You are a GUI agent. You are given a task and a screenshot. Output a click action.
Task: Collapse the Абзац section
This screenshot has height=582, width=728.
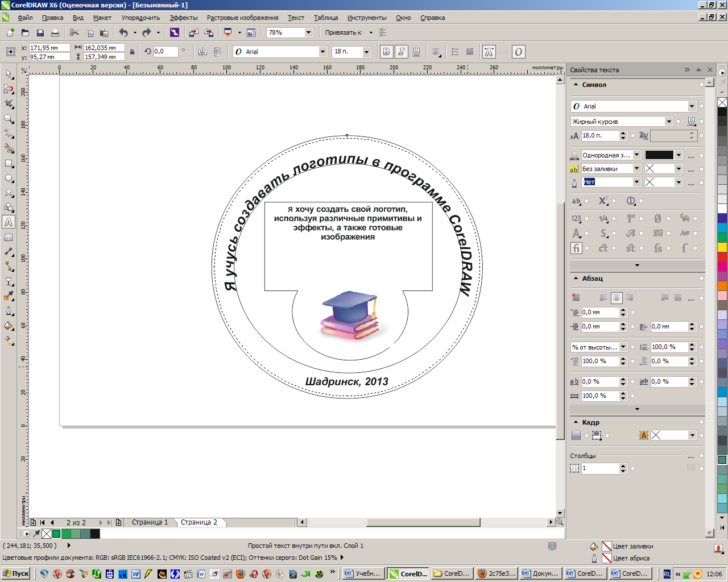point(576,278)
